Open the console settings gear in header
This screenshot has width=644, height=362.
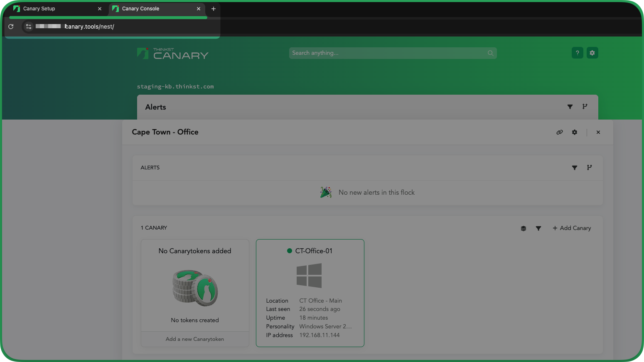592,53
